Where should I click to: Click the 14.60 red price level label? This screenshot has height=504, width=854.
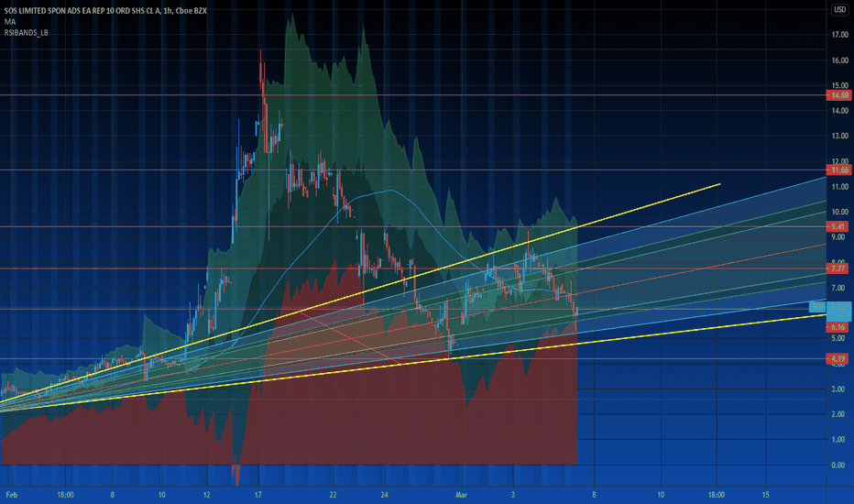tap(838, 95)
